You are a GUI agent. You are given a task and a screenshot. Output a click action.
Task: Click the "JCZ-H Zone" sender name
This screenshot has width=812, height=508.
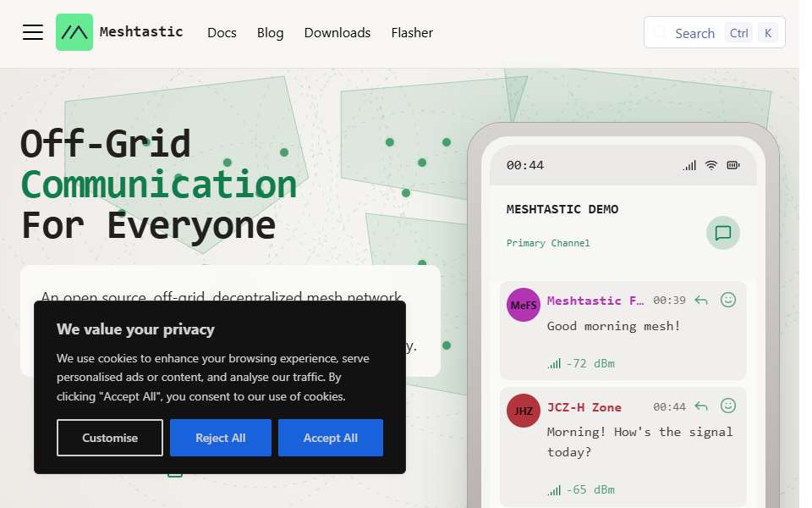coord(584,407)
